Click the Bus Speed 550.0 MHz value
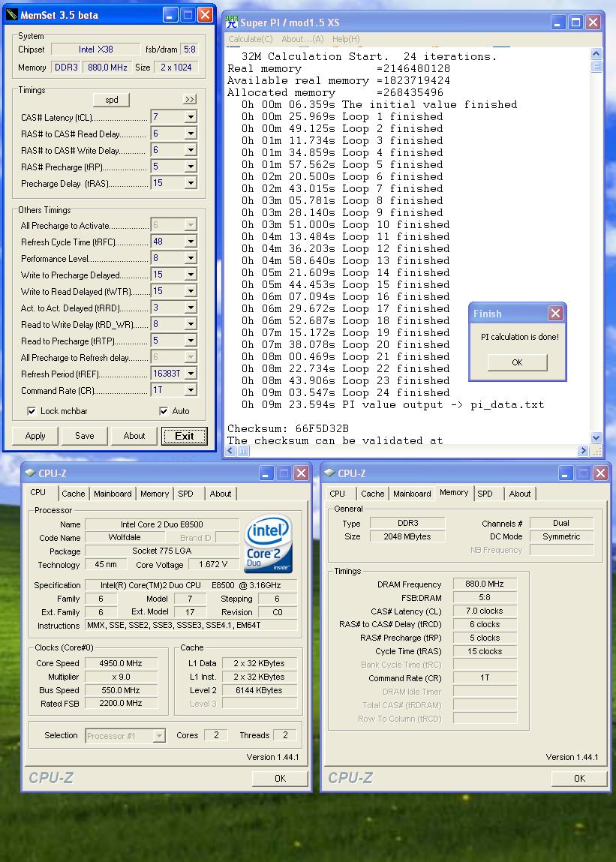 pos(121,690)
